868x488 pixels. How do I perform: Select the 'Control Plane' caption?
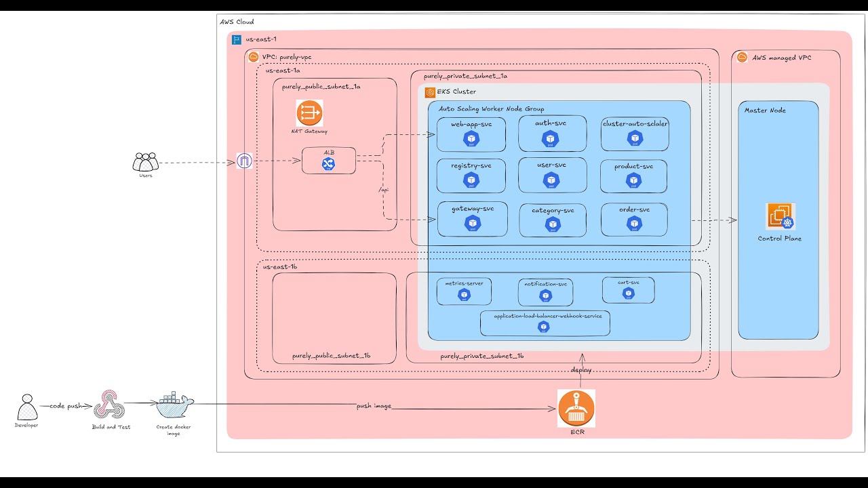tap(780, 239)
